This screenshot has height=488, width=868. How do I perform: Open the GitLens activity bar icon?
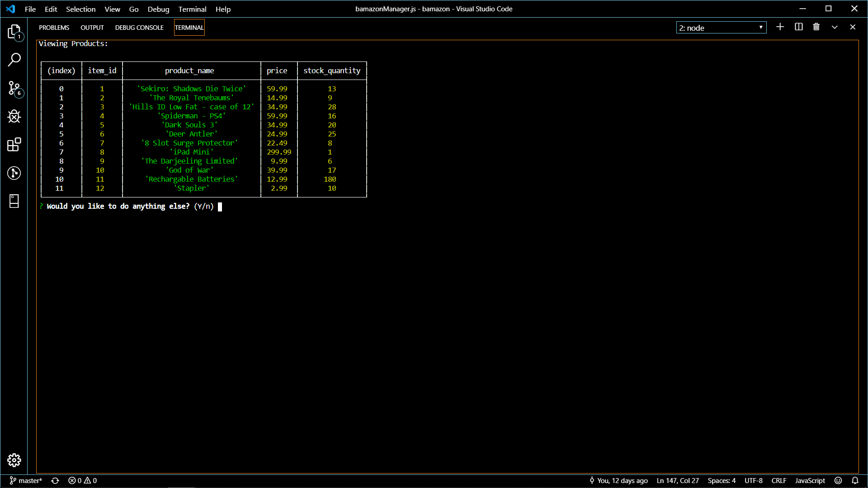(x=14, y=173)
